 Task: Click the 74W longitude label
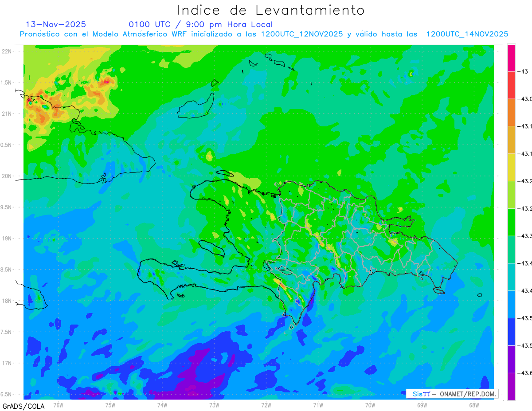tap(162, 405)
